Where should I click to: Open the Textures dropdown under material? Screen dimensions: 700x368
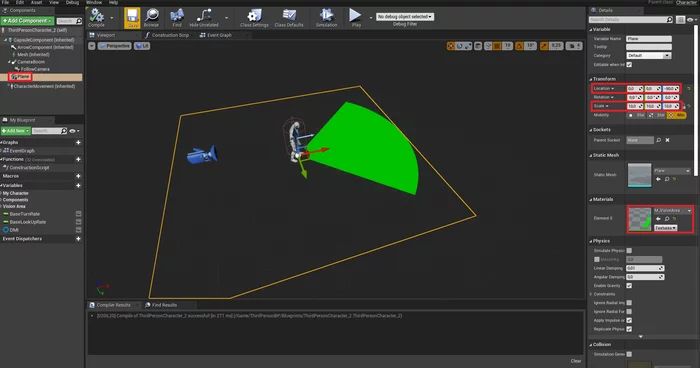(x=666, y=228)
